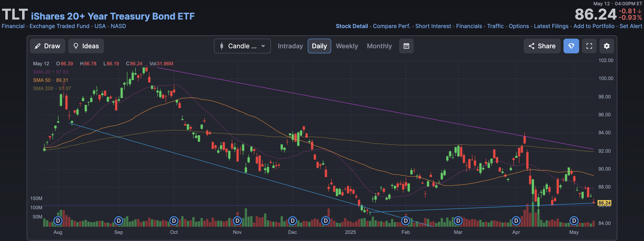Click the April dividend marker
Viewport: 644px width, 241px height.
[x=516, y=221]
